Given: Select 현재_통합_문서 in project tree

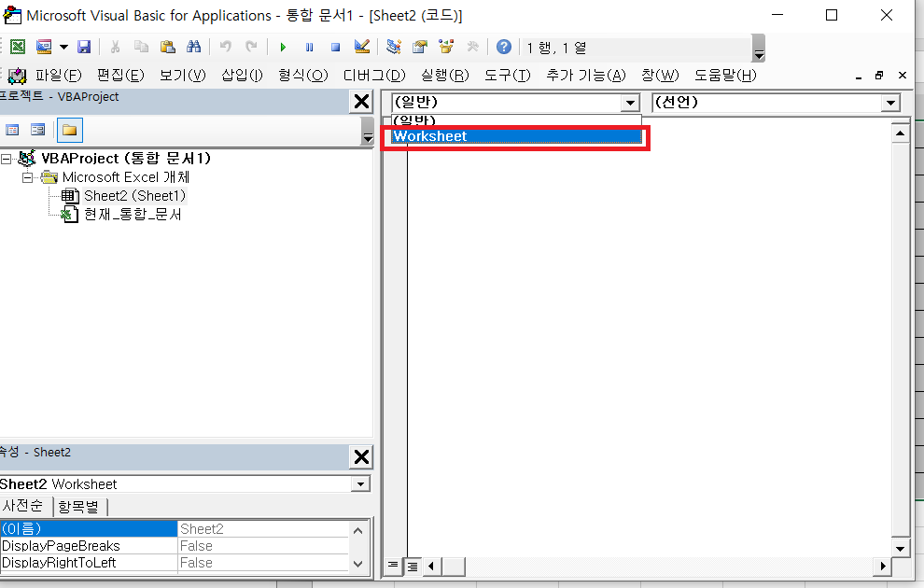Looking at the screenshot, I should 133,214.
